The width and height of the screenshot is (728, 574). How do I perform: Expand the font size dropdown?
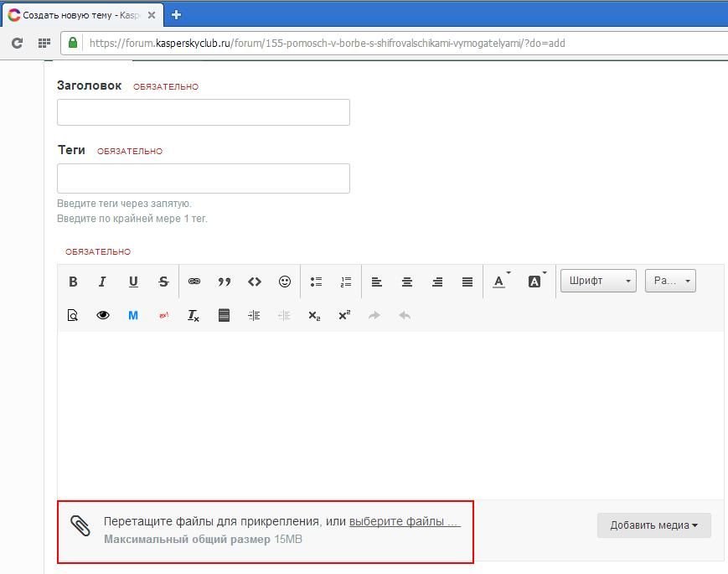click(x=670, y=281)
